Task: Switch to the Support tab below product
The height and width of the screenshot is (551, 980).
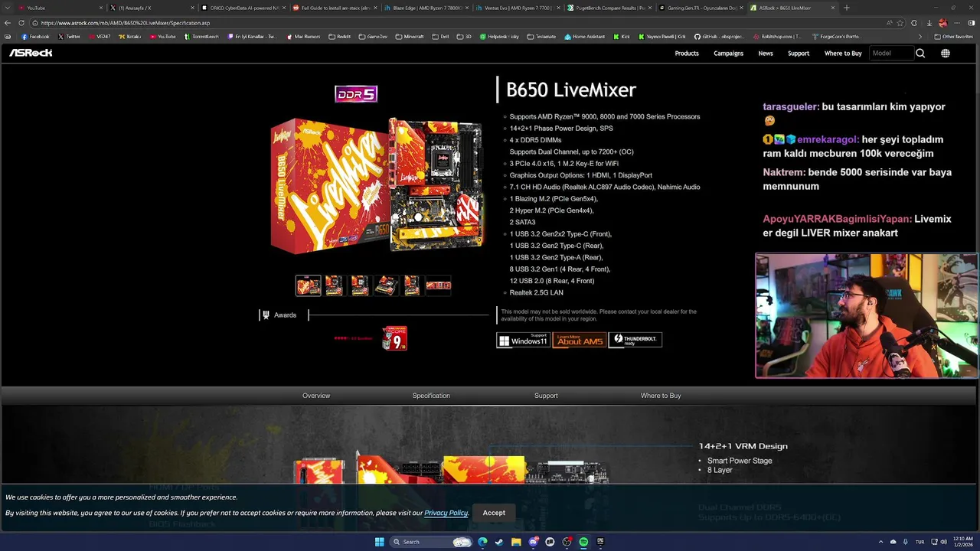Action: [x=546, y=396]
